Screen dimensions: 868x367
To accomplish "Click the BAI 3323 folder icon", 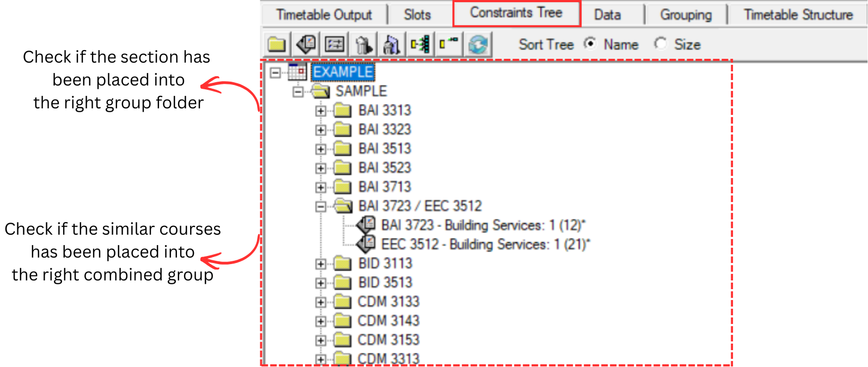I will 342,130.
